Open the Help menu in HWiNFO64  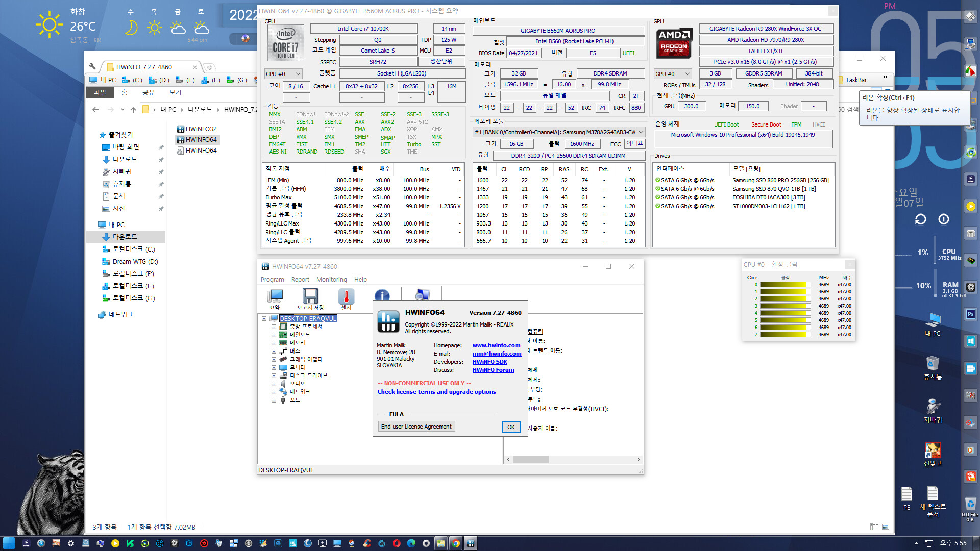point(360,280)
